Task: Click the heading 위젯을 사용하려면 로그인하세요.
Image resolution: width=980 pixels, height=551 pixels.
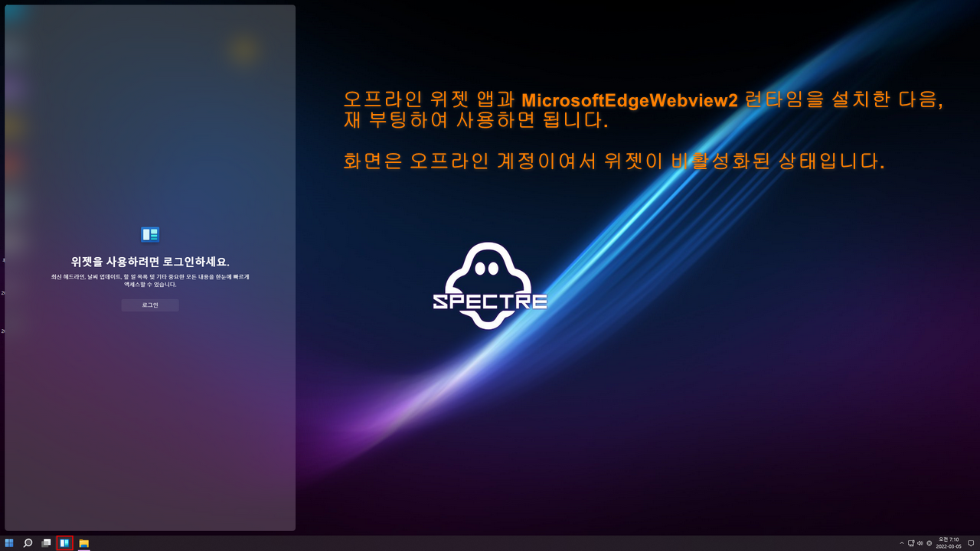Action: coord(150,262)
